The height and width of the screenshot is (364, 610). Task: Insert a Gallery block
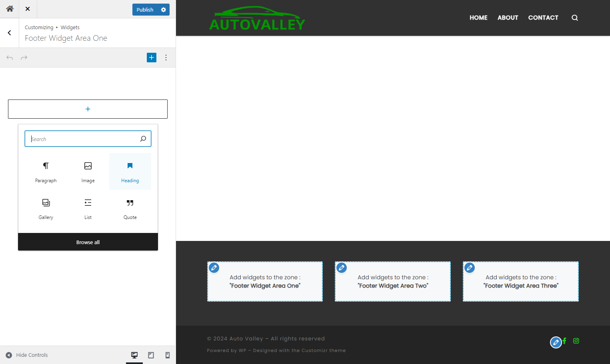(x=46, y=209)
